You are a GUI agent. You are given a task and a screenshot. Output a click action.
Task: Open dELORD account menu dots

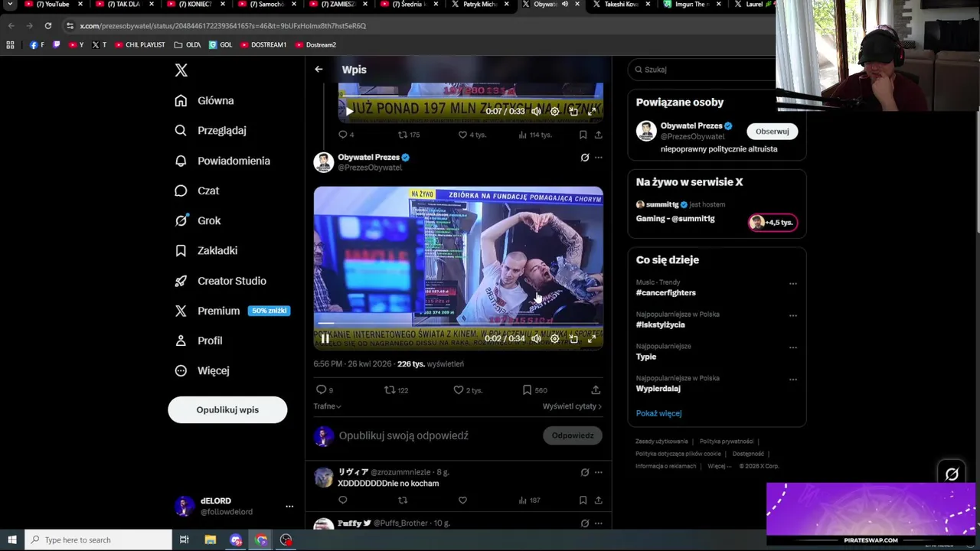(289, 506)
